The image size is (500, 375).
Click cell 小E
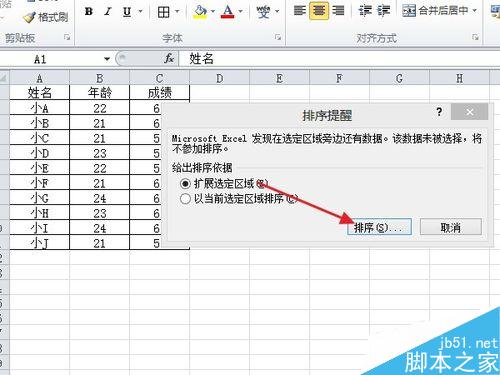pos(40,168)
